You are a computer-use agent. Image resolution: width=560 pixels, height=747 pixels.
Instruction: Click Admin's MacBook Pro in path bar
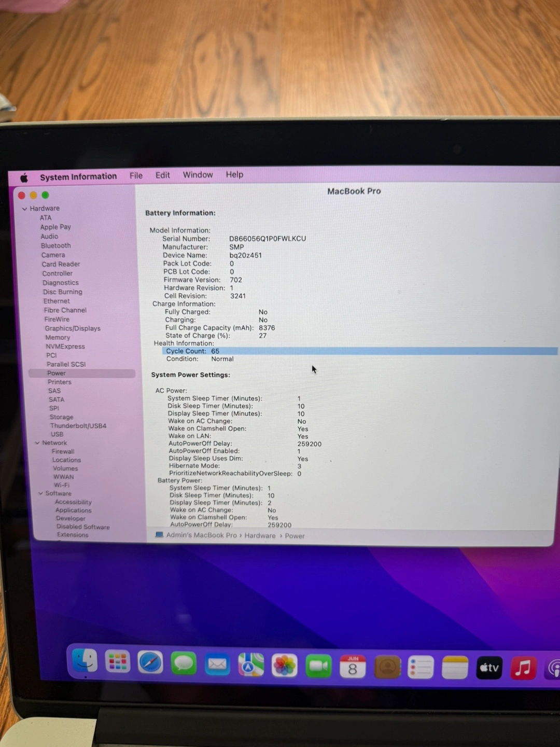coord(201,535)
